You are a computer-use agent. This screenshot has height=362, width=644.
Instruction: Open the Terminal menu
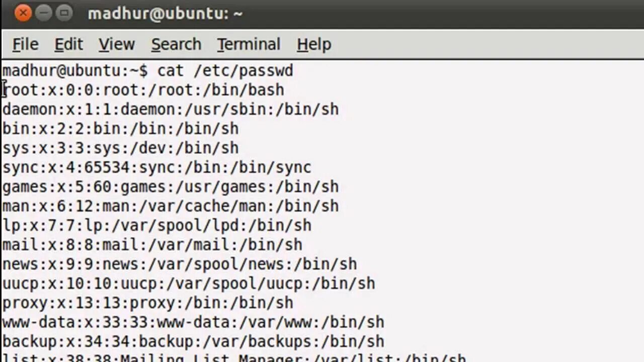coord(249,44)
